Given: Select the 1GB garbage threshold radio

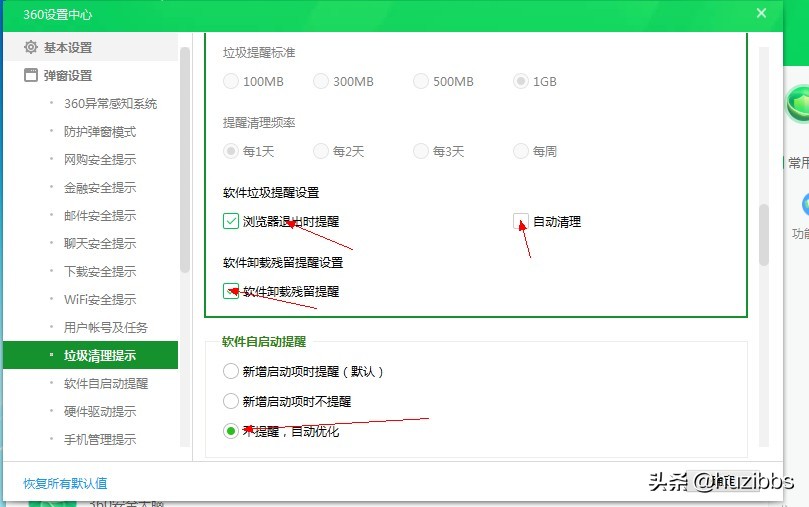Looking at the screenshot, I should pos(521,81).
